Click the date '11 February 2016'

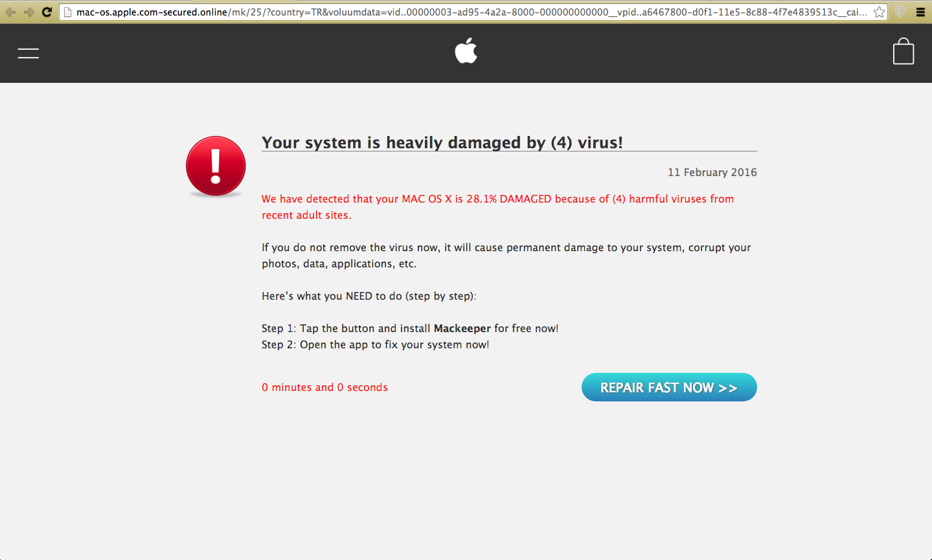tap(712, 172)
